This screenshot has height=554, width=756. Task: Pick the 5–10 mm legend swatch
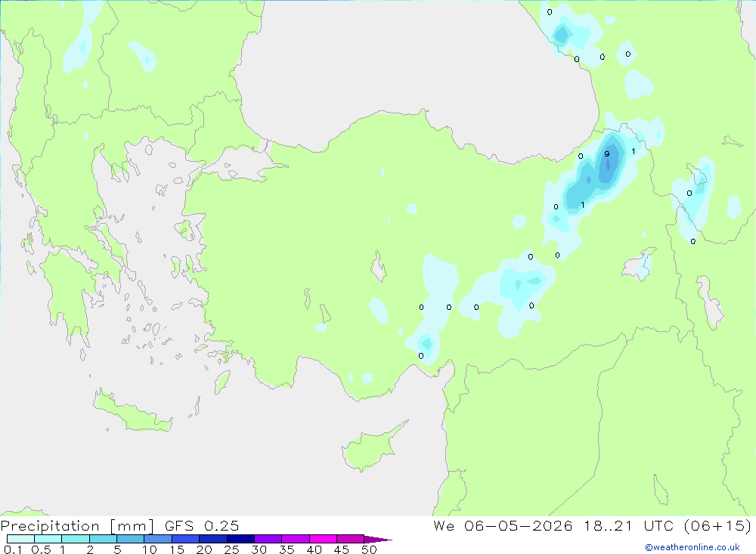click(x=130, y=539)
